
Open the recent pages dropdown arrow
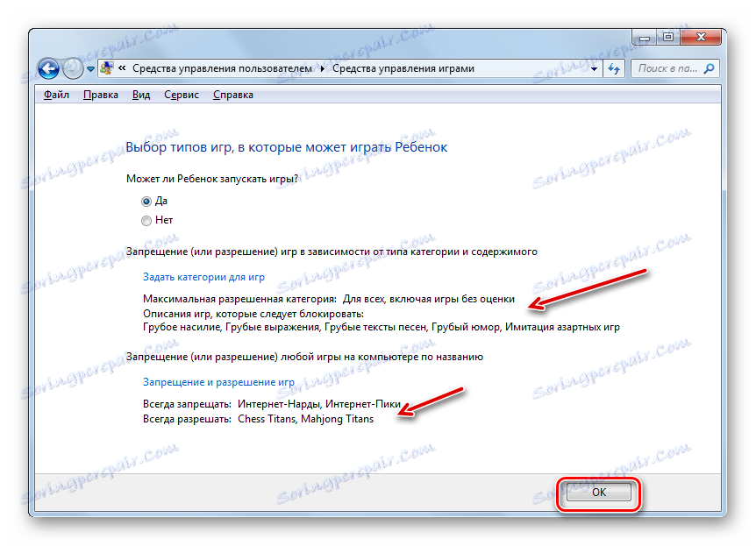click(90, 69)
